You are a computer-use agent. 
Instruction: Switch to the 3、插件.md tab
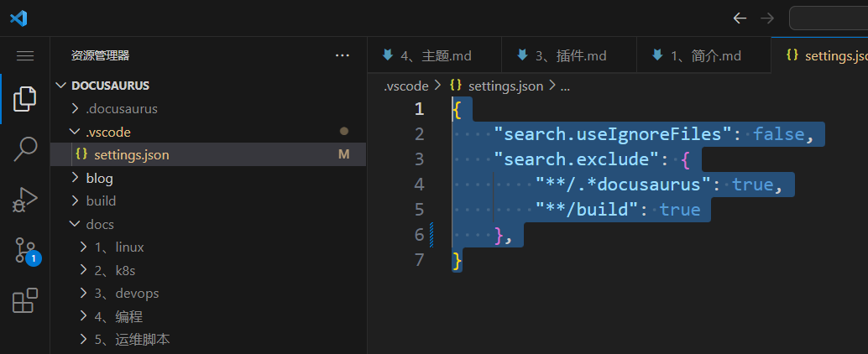[569, 55]
